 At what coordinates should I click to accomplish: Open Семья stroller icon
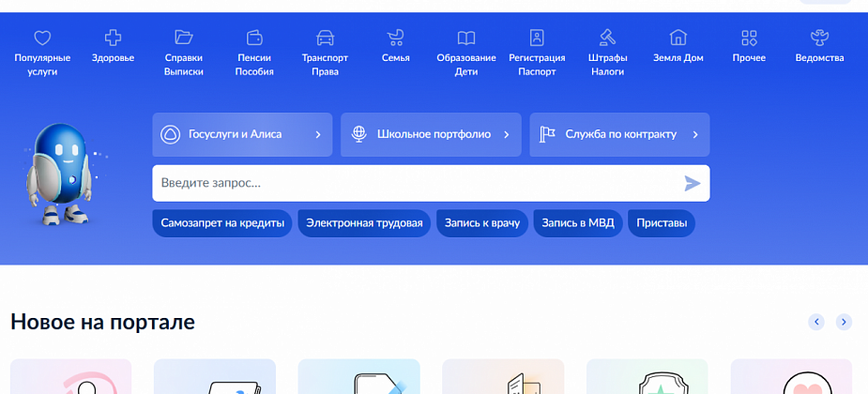(395, 38)
